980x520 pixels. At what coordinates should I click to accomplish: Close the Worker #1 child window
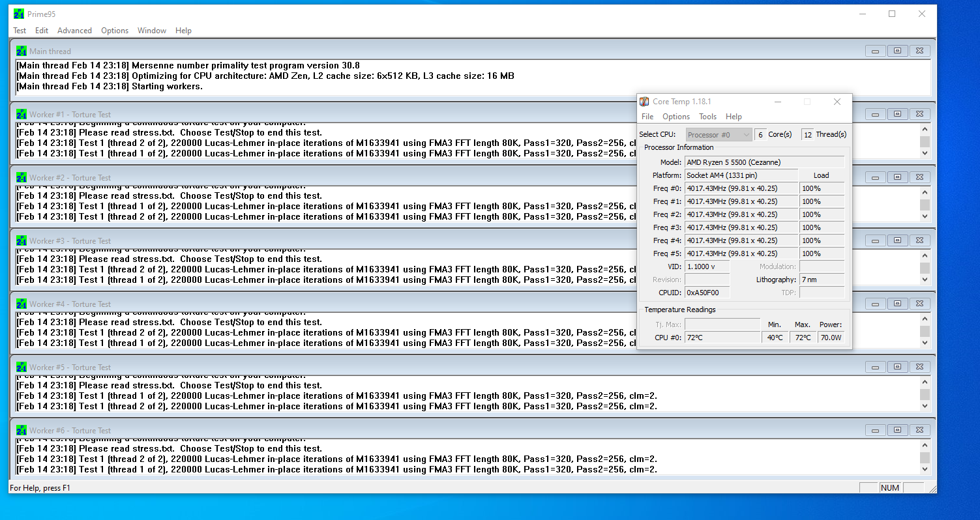(919, 114)
